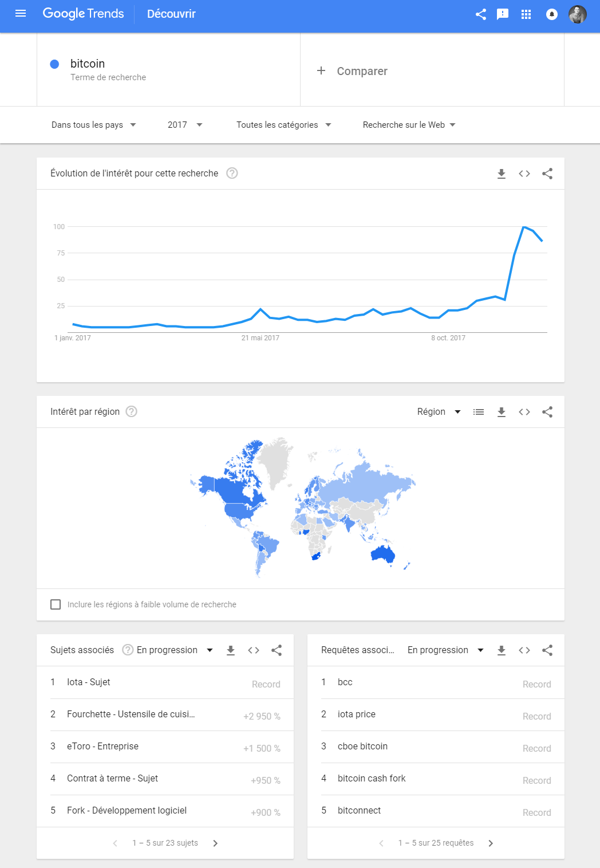Enable including low search volume regions
The width and height of the screenshot is (600, 868).
click(x=56, y=604)
